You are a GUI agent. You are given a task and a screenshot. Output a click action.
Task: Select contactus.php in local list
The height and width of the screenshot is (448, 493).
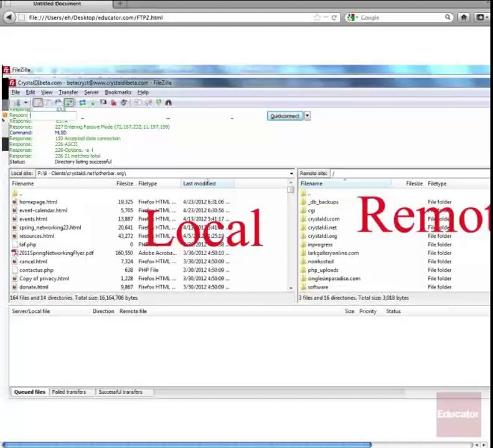click(x=36, y=270)
